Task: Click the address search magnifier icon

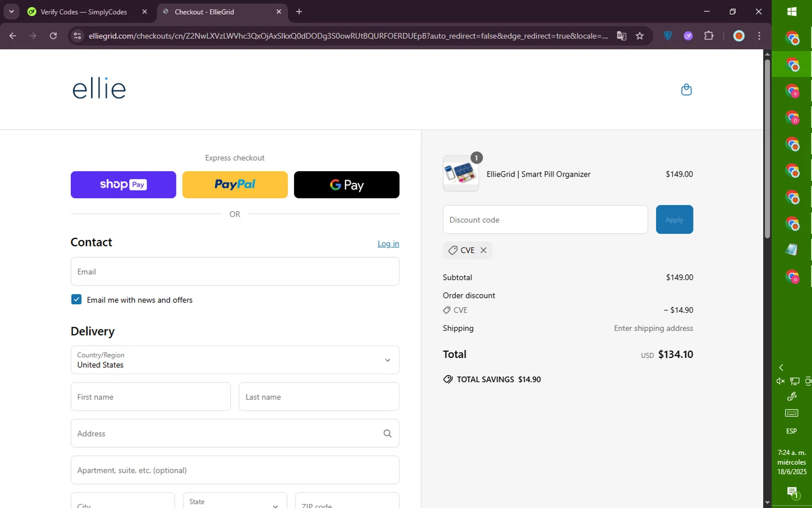Action: point(387,433)
